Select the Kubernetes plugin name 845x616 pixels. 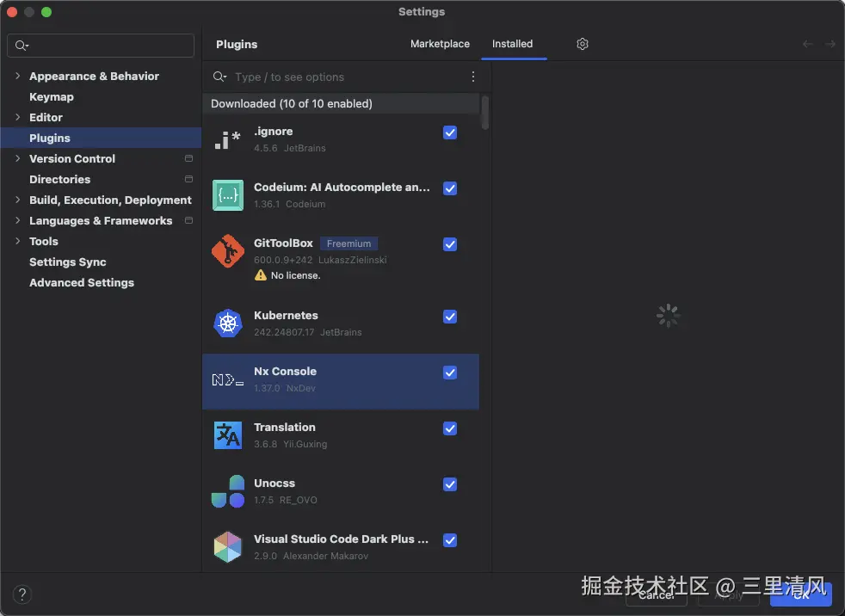pyautogui.click(x=286, y=315)
